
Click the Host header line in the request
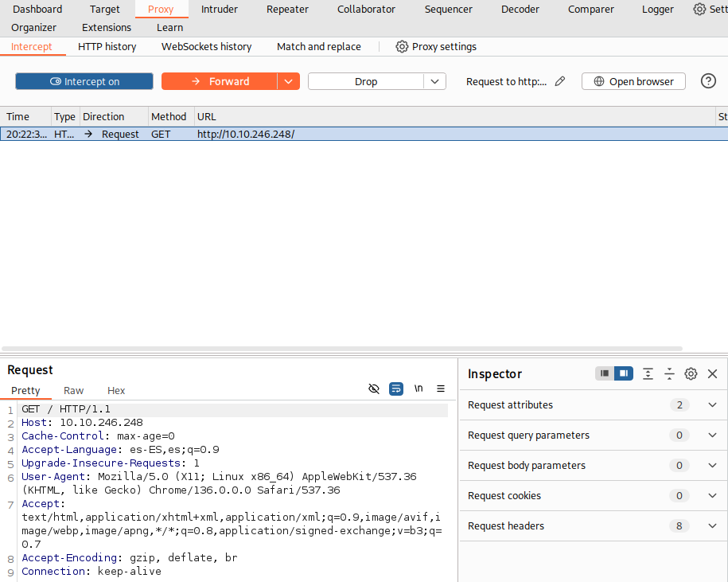click(82, 423)
